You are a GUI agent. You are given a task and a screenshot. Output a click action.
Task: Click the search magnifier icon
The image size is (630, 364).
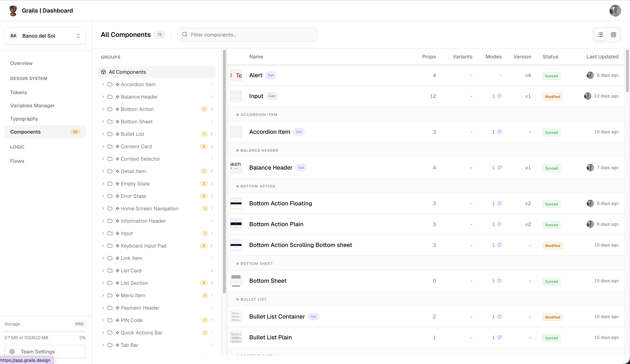point(185,35)
